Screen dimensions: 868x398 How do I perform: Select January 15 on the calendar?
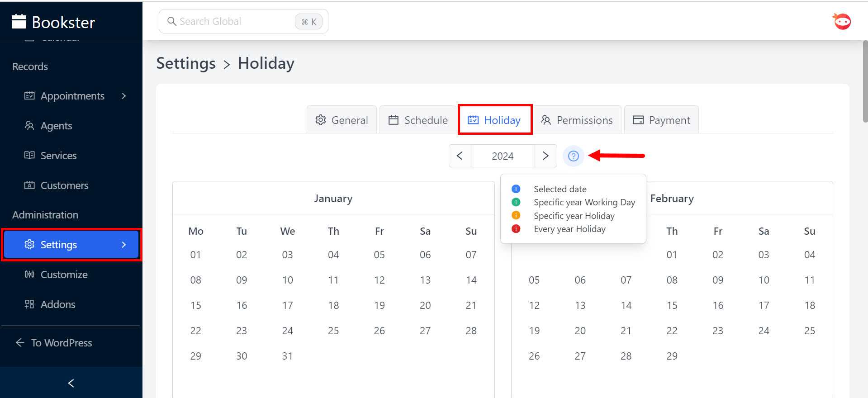click(195, 305)
